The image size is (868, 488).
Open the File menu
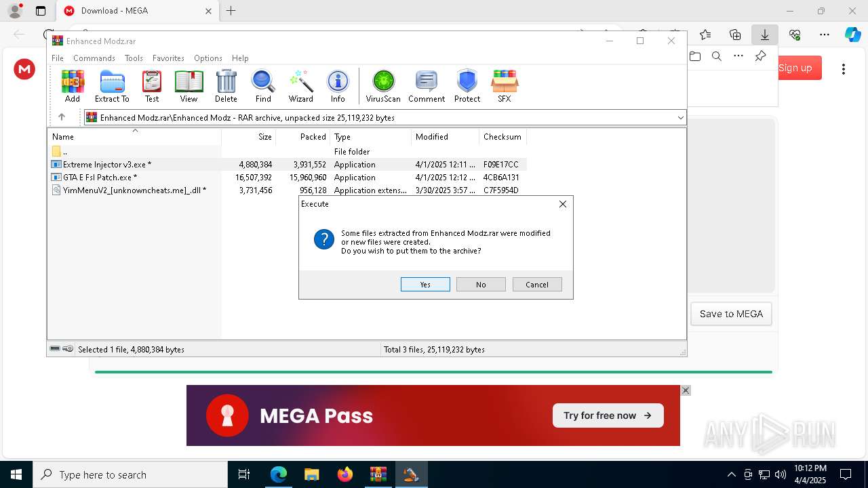58,58
